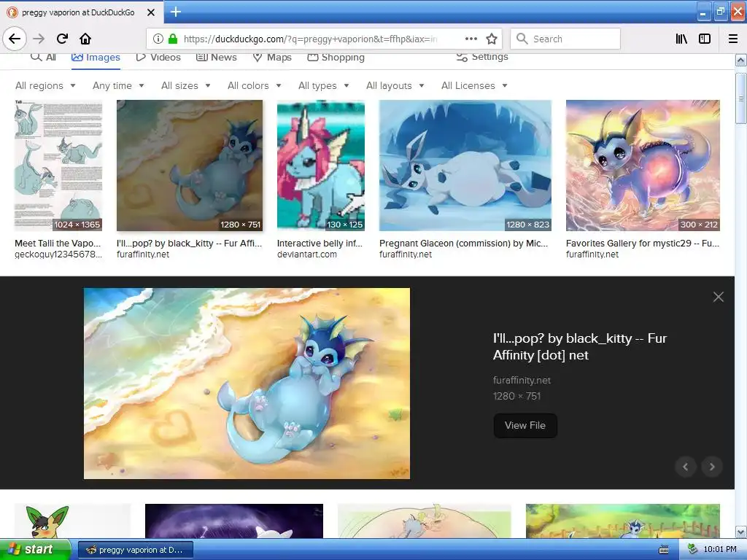The width and height of the screenshot is (747, 560).
Task: Open the browser home page
Action: coord(85,39)
